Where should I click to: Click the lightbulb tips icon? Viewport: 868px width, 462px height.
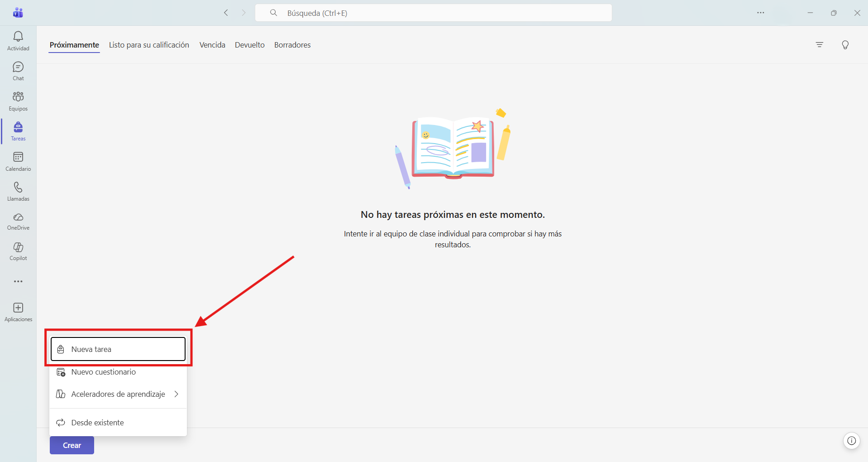pos(845,44)
